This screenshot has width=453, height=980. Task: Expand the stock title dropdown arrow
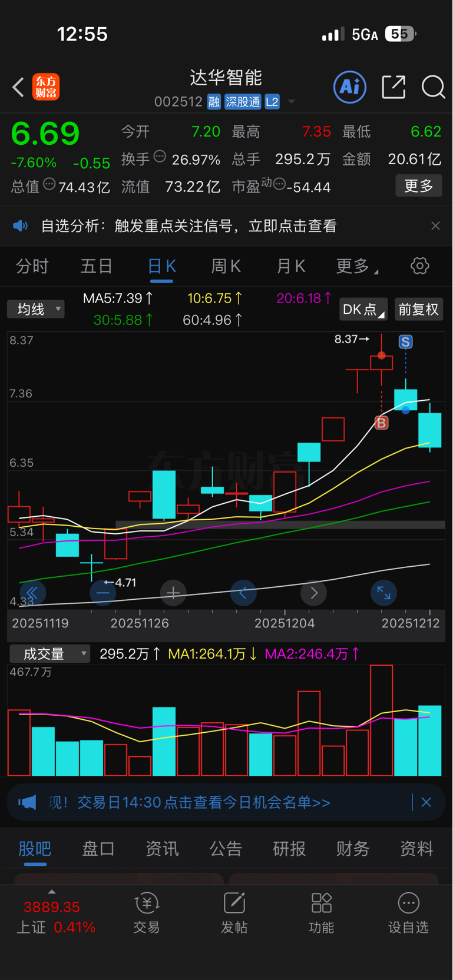[292, 102]
